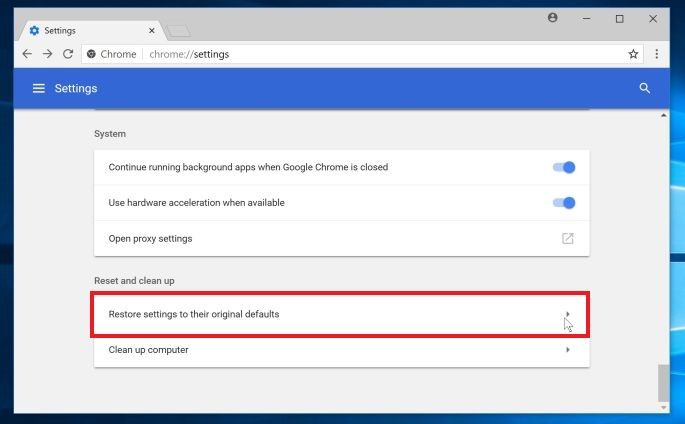The height and width of the screenshot is (424, 685).
Task: Toggle continue running background apps switch
Action: [x=564, y=167]
